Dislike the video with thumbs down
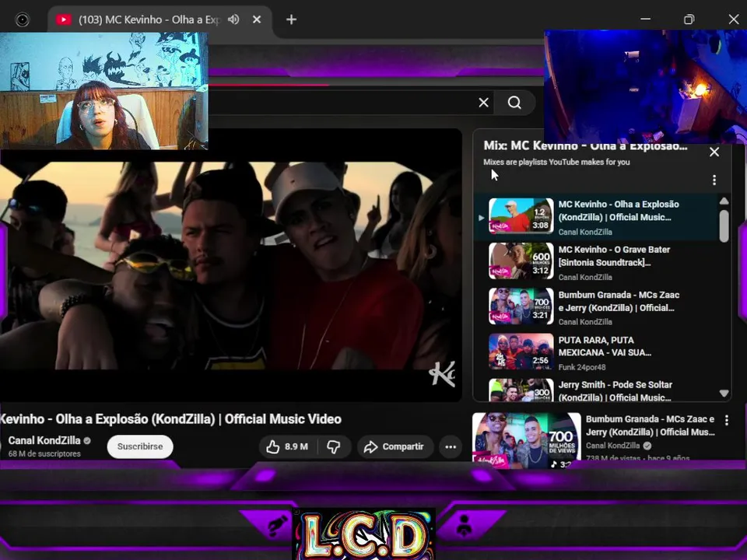This screenshot has height=560, width=747. pos(334,446)
